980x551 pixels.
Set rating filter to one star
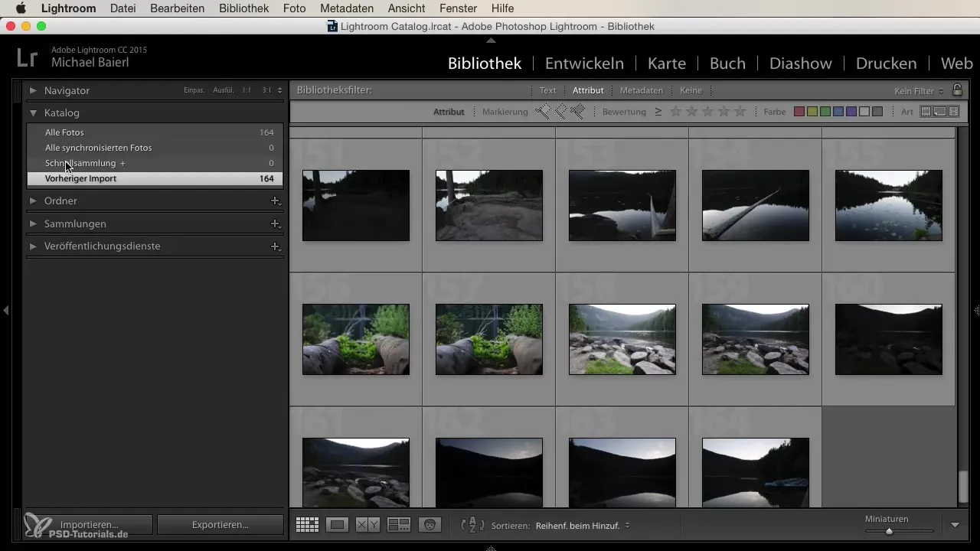point(675,112)
